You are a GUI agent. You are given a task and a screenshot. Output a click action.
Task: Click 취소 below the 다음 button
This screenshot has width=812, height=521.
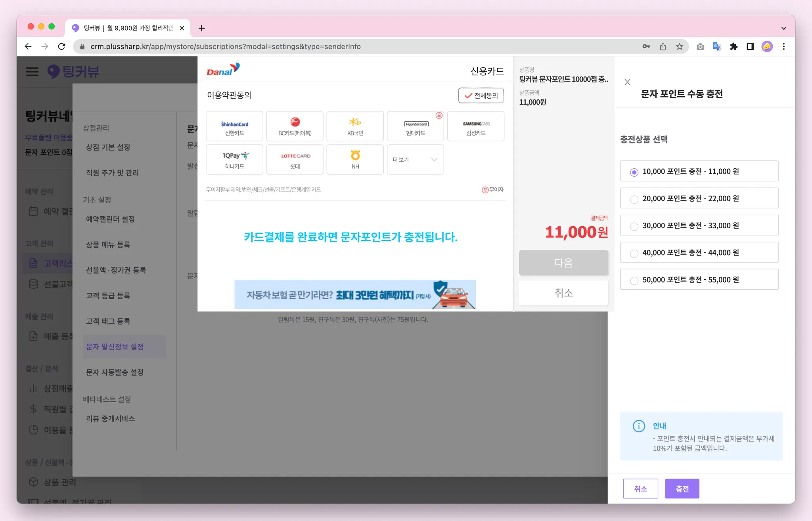tap(563, 293)
